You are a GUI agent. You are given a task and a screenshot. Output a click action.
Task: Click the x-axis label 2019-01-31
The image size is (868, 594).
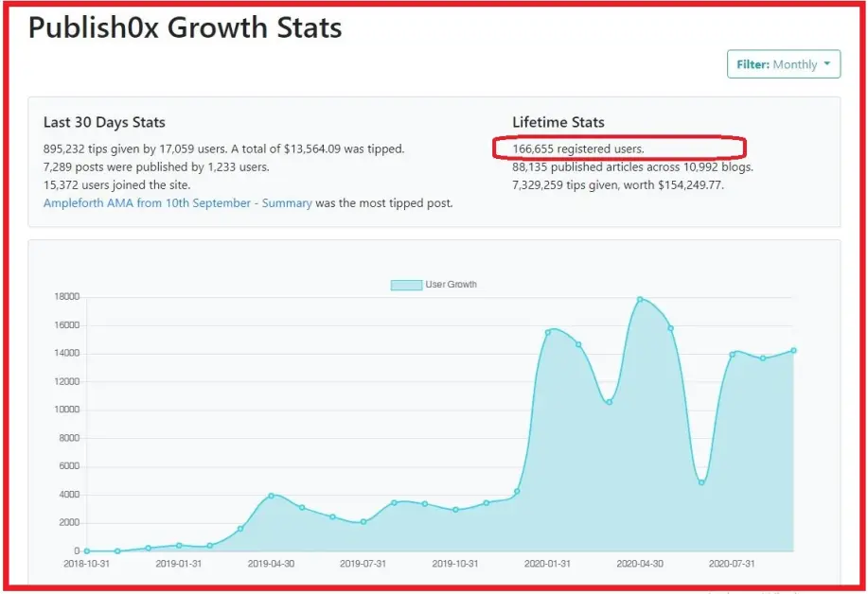coord(178,564)
